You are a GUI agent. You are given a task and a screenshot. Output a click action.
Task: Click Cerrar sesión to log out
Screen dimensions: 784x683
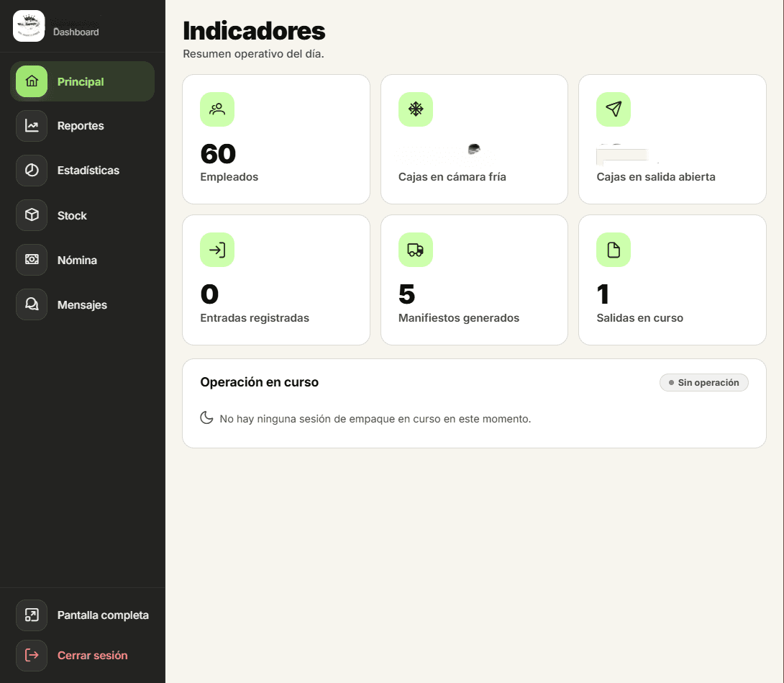[x=82, y=656]
